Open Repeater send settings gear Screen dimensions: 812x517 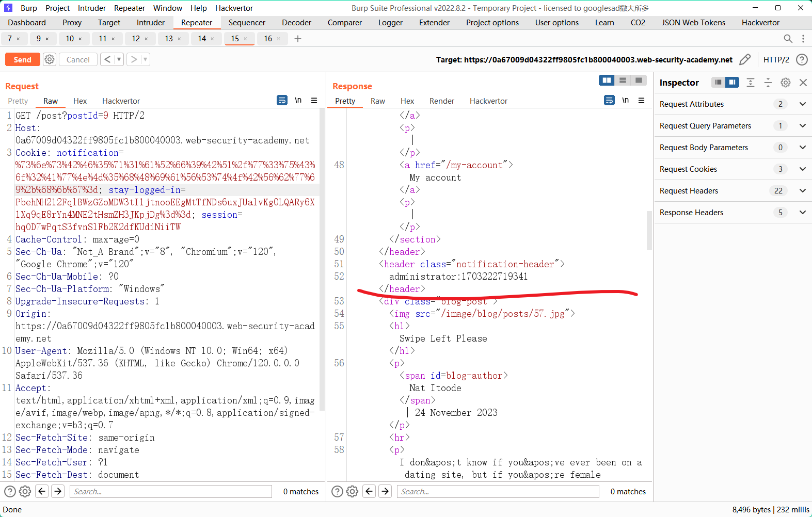point(50,59)
